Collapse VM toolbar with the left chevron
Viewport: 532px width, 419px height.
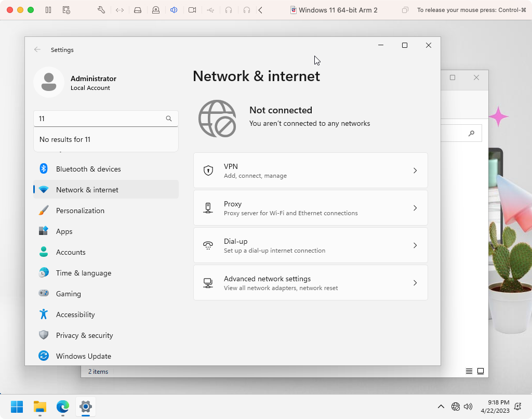coord(260,10)
